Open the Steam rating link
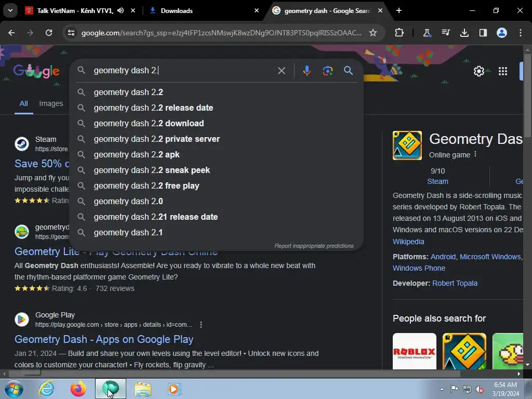532x399 pixels. pyautogui.click(x=437, y=181)
